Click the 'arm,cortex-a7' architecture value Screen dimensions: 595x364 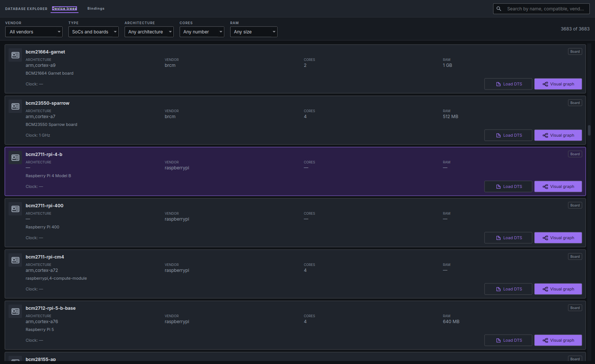[41, 117]
